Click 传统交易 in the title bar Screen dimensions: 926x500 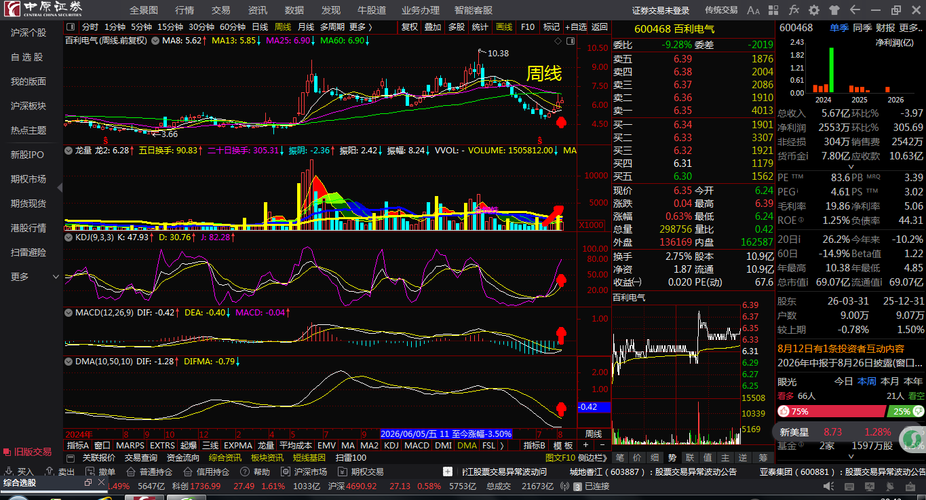(721, 10)
